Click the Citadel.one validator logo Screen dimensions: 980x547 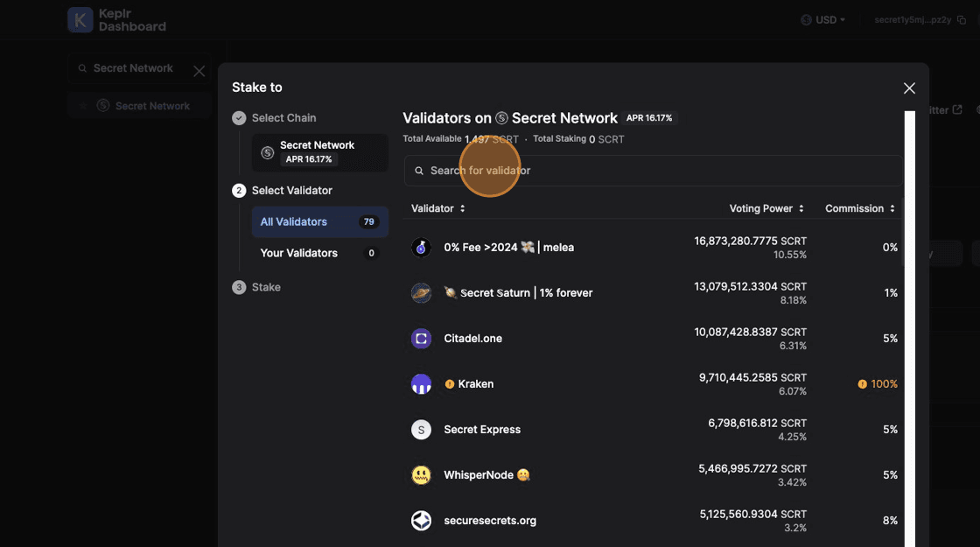[x=421, y=339]
